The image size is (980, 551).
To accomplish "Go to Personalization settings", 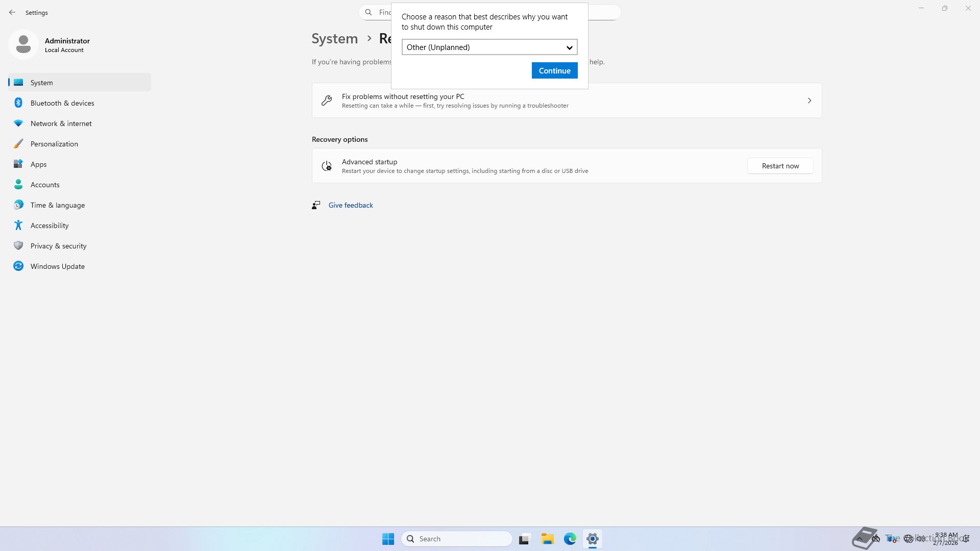I will click(54, 144).
